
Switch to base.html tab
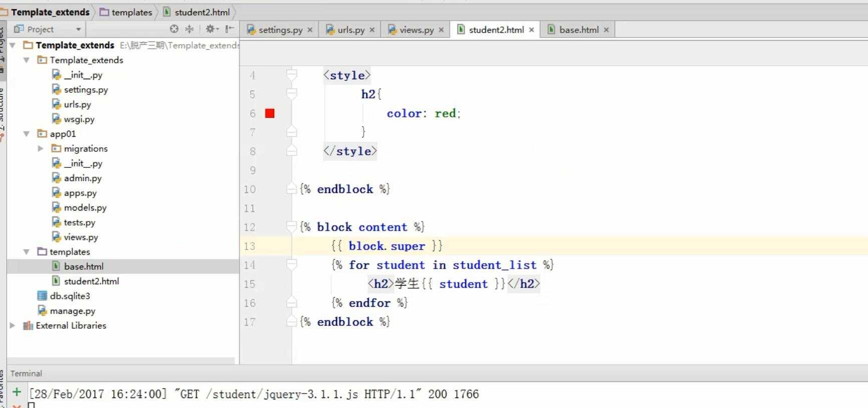(x=578, y=30)
